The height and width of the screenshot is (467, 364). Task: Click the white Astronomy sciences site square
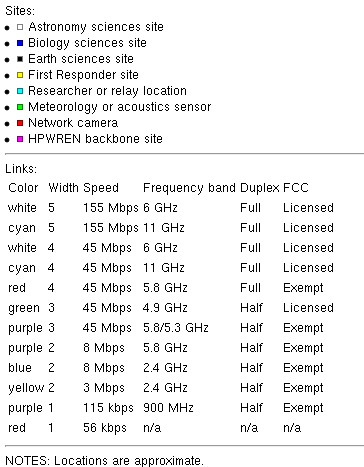coord(20,27)
